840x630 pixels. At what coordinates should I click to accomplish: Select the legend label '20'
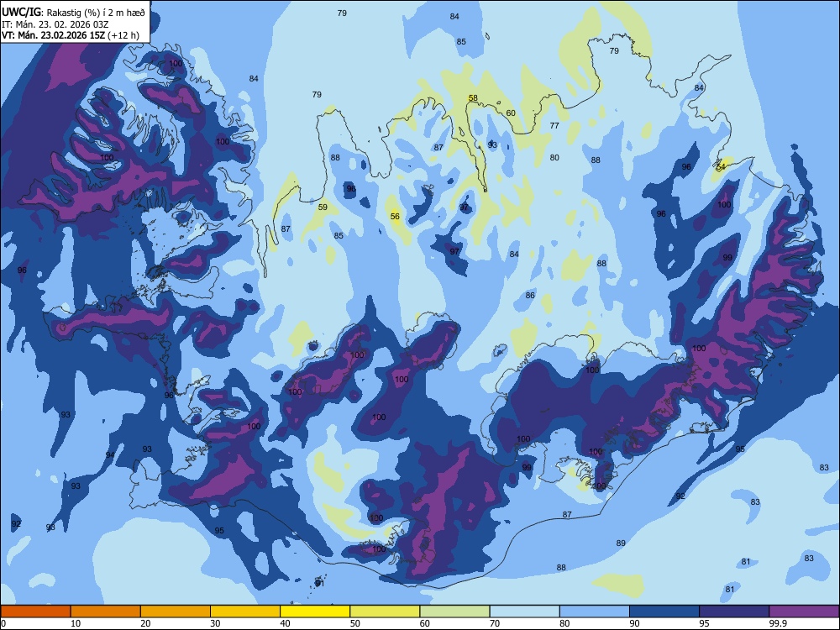(145, 623)
